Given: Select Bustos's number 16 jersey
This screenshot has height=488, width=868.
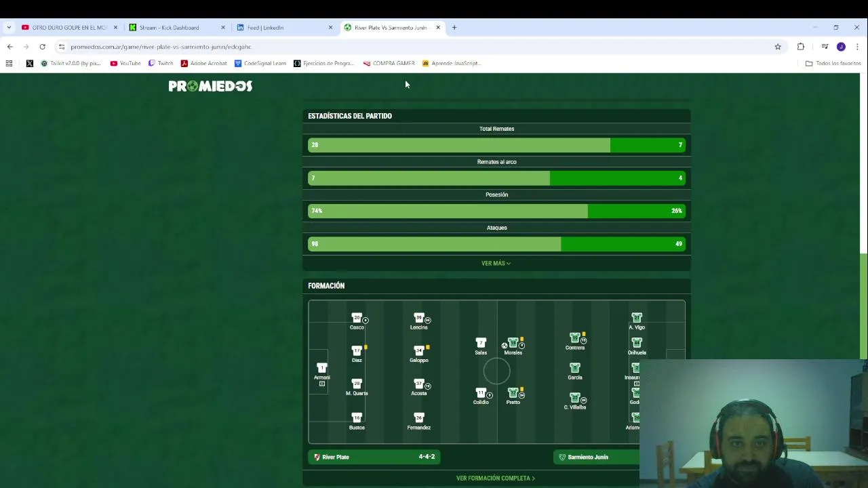Looking at the screenshot, I should coord(357,418).
